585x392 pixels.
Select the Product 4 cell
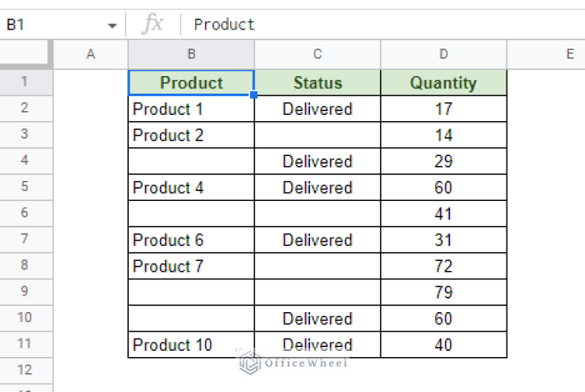tap(191, 188)
